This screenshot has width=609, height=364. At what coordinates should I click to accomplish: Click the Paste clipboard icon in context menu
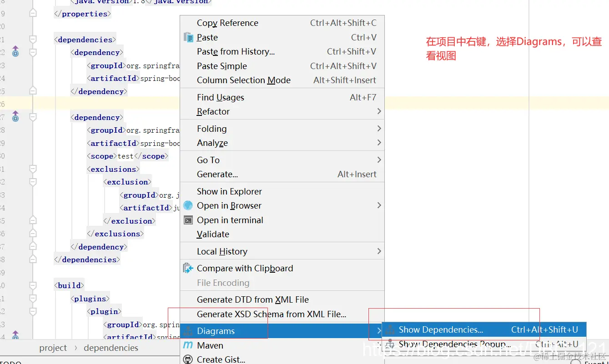(x=188, y=37)
